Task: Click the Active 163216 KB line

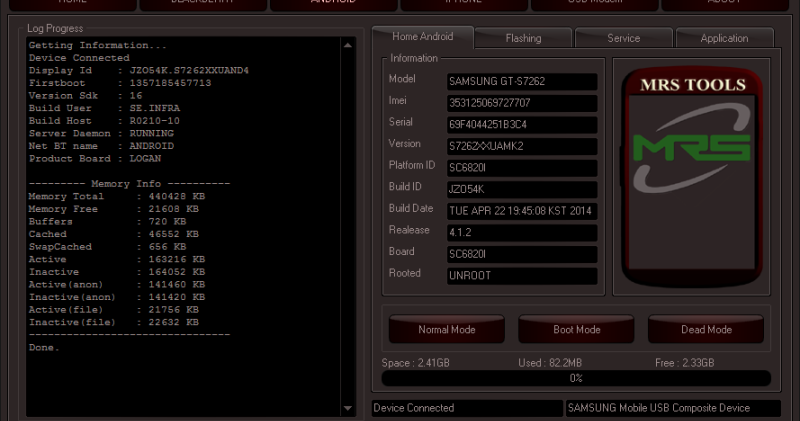Action: 117,259
